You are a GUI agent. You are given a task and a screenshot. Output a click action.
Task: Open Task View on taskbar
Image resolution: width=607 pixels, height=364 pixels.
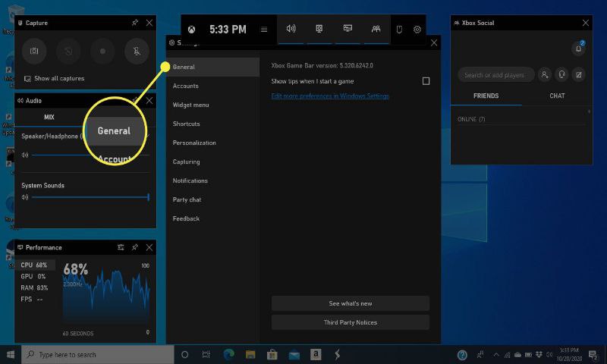(x=206, y=354)
